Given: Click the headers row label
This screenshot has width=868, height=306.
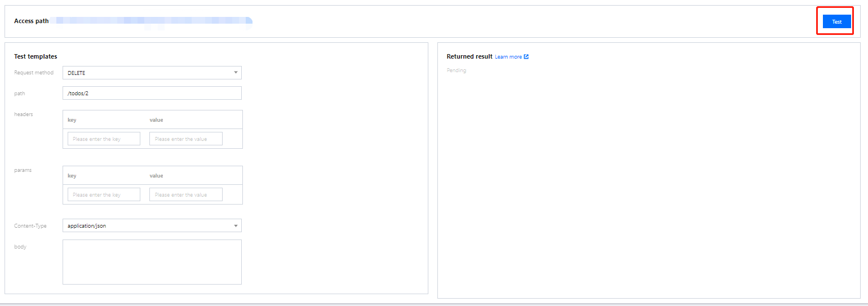Looking at the screenshot, I should 24,114.
